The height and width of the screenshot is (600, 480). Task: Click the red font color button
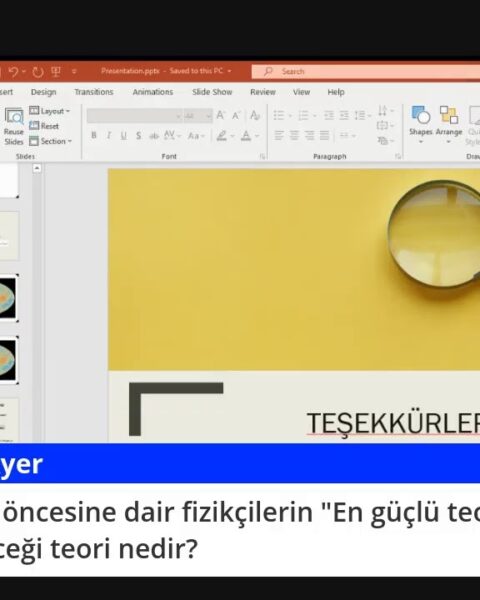[246, 136]
